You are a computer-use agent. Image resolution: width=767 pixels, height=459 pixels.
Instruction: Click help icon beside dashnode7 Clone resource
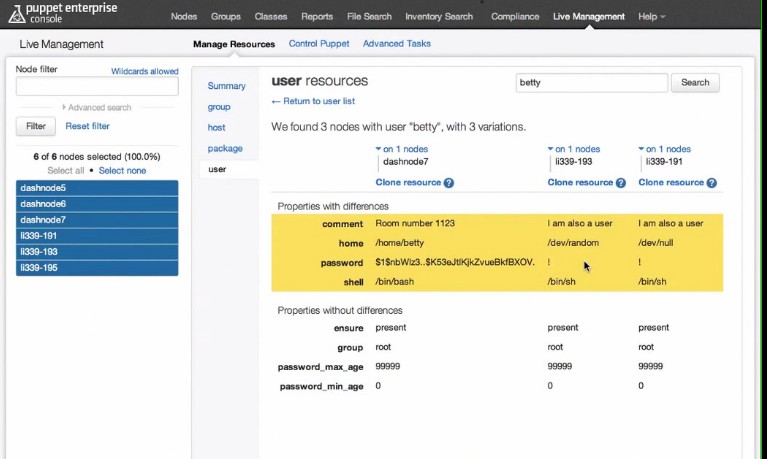point(449,183)
